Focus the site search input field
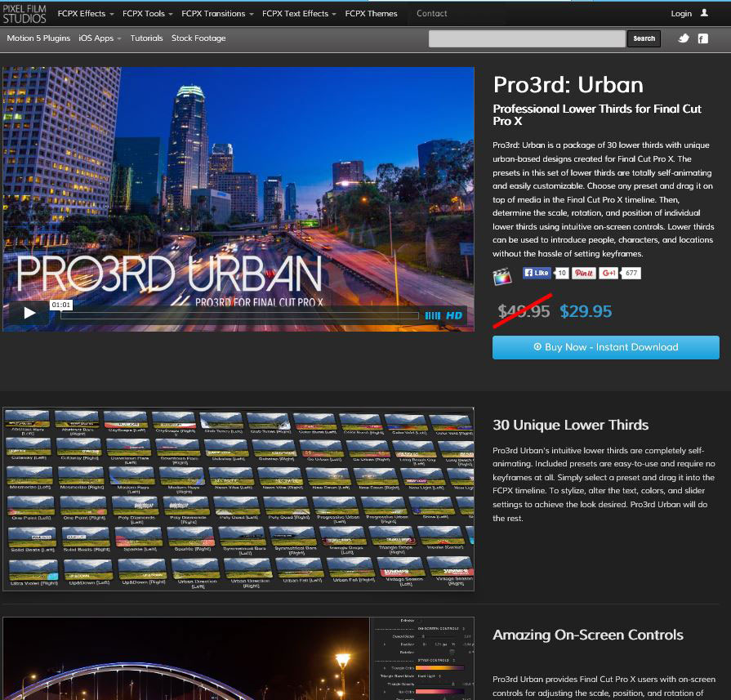The width and height of the screenshot is (731, 700). pyautogui.click(x=527, y=38)
